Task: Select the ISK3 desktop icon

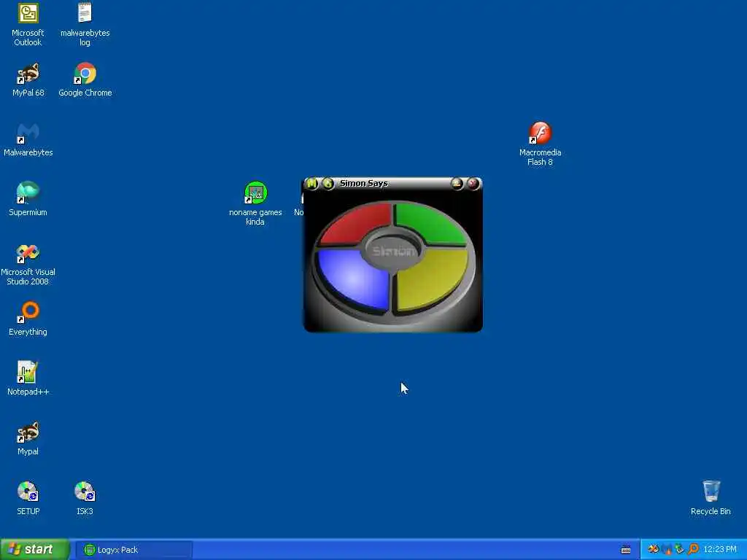Action: point(85,498)
